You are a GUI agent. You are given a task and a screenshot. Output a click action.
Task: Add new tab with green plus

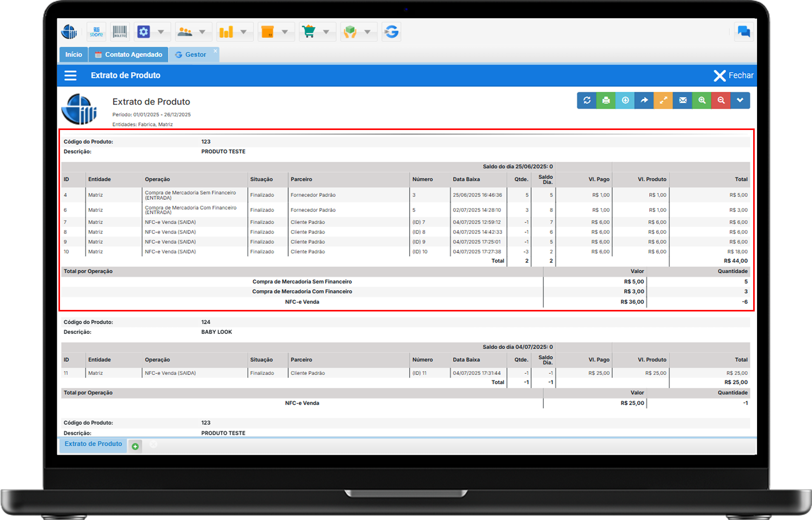135,446
